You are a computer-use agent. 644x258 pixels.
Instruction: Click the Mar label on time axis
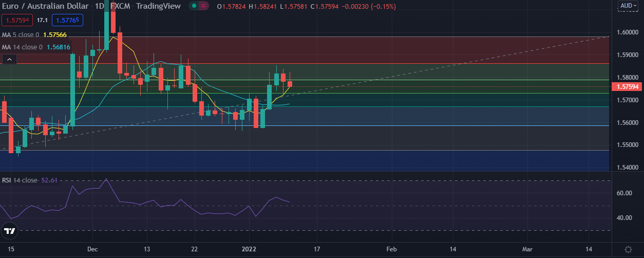[526, 249]
